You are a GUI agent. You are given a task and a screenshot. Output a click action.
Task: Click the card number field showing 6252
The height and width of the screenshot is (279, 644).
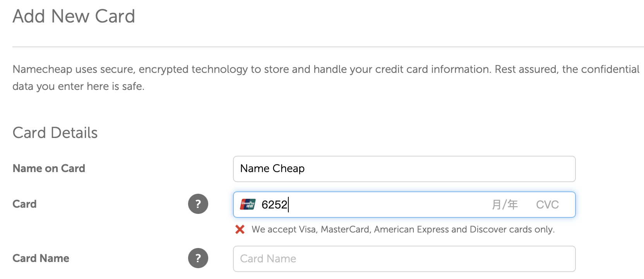tap(348, 205)
